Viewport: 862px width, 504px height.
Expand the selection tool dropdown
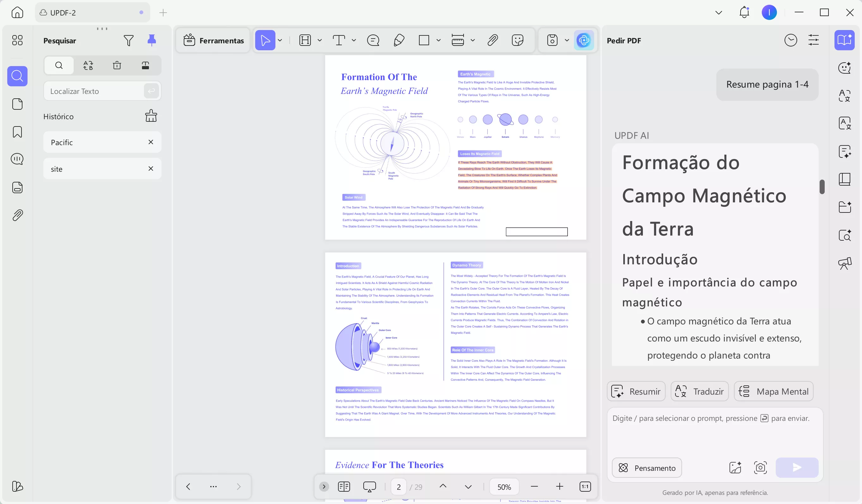tap(280, 40)
